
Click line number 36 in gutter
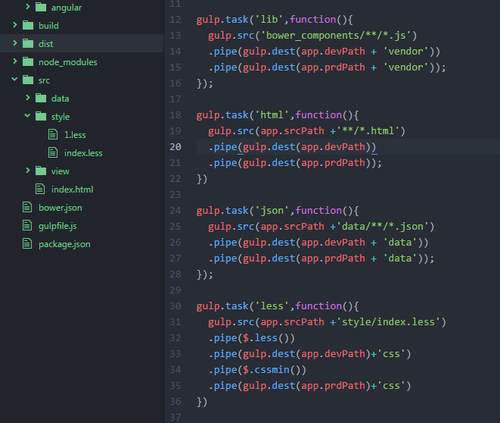pos(175,401)
